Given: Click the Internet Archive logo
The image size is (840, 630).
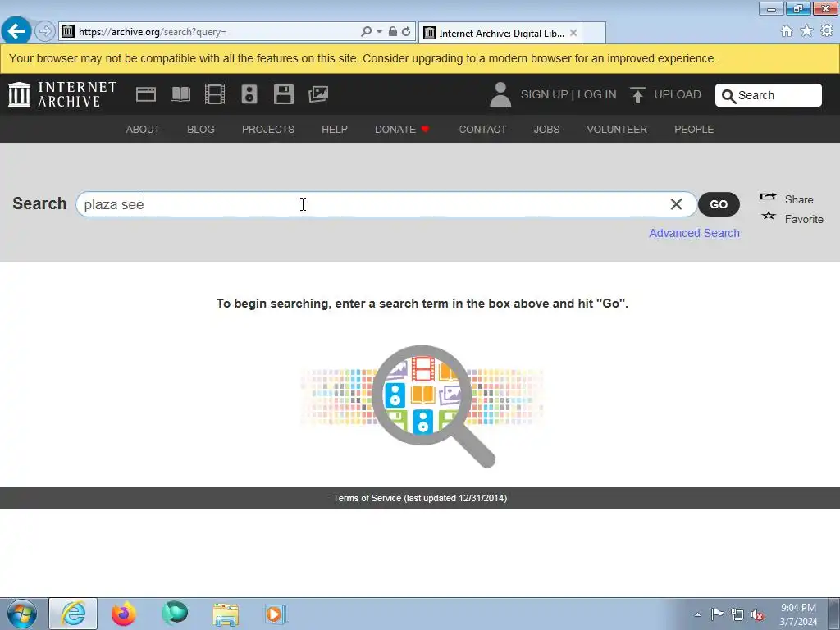Looking at the screenshot, I should [x=62, y=94].
